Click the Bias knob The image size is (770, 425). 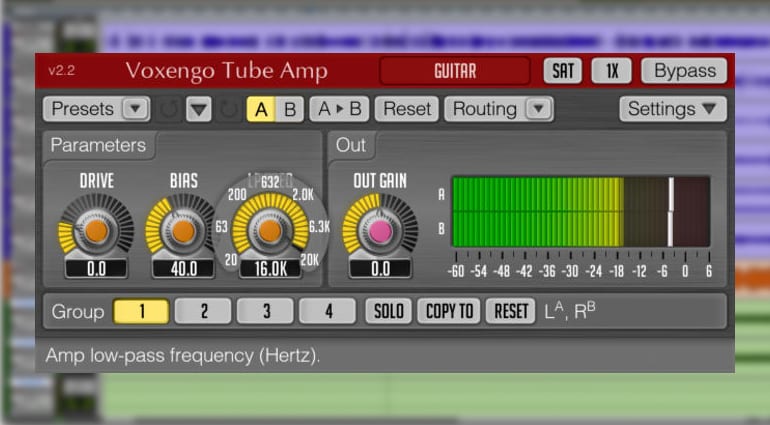183,230
